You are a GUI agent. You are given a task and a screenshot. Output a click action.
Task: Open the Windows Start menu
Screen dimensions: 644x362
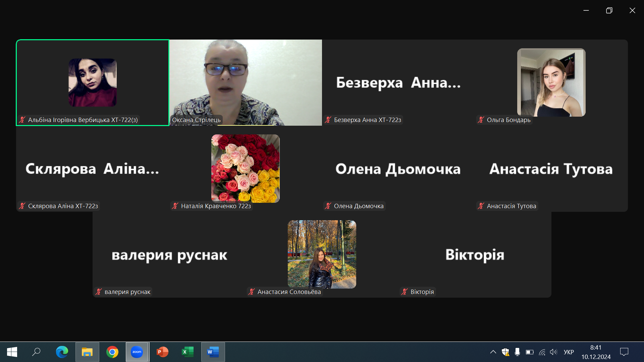click(12, 352)
